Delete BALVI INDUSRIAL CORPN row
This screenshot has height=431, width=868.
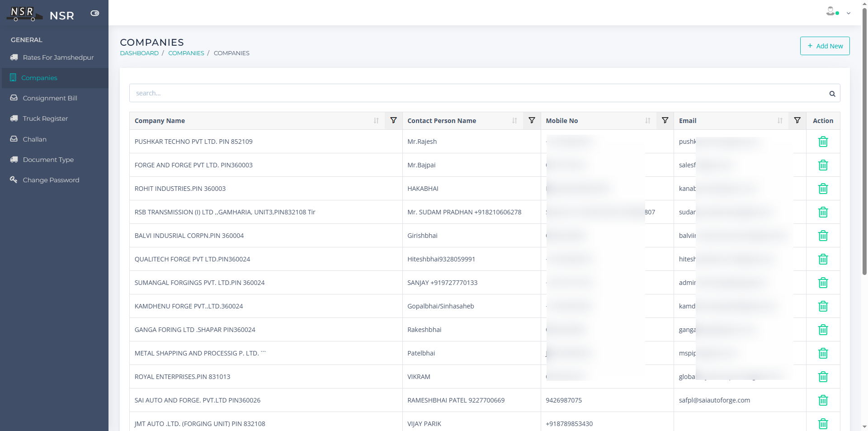click(823, 236)
